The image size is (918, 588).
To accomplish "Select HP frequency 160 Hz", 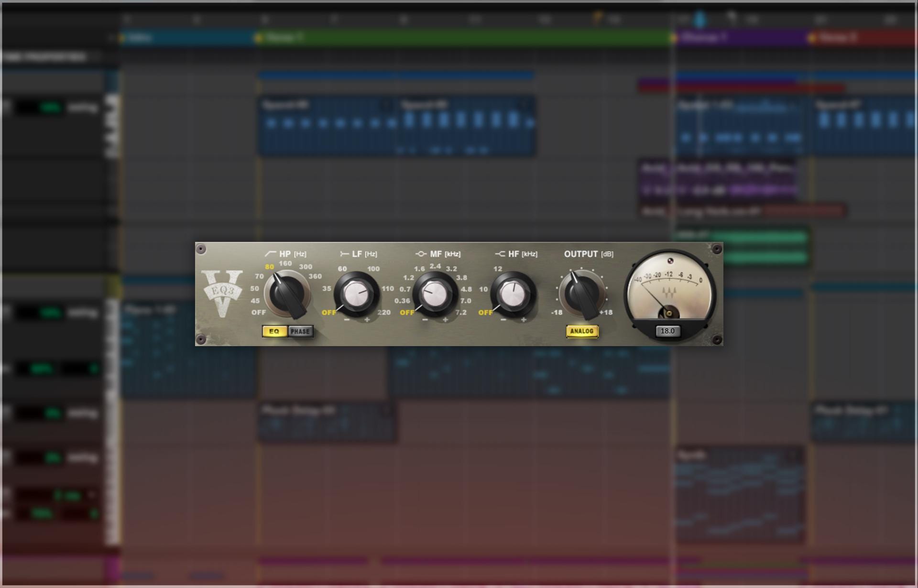I will 285,263.
